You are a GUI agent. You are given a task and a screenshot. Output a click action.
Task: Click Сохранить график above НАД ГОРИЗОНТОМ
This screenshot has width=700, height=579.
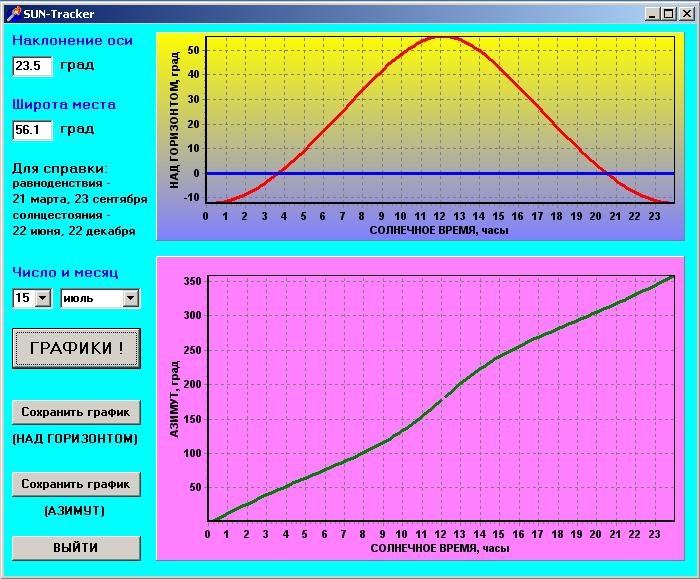pyautogui.click(x=76, y=412)
